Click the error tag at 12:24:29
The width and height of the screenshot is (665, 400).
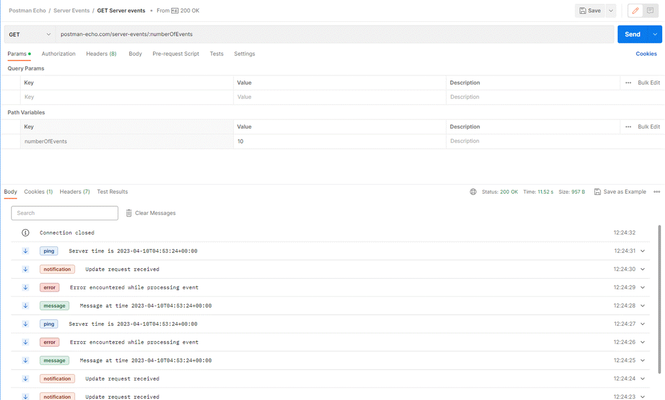click(x=50, y=288)
